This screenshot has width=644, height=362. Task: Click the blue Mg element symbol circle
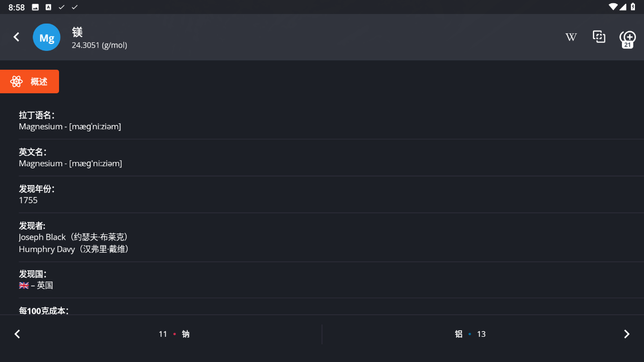click(47, 38)
